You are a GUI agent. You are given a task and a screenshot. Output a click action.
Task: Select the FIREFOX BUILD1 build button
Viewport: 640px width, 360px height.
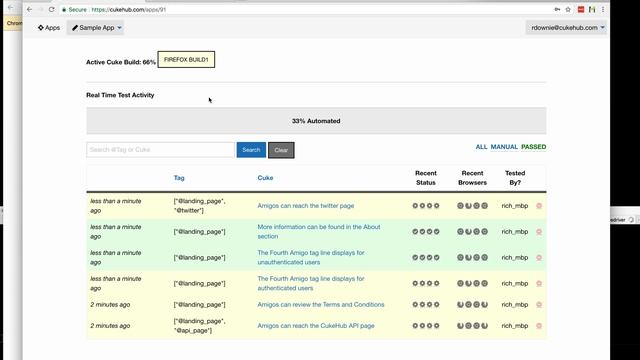[x=186, y=60]
